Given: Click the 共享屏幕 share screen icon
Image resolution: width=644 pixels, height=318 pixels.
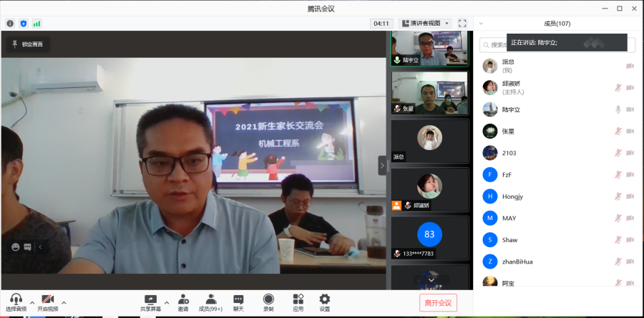Looking at the screenshot, I should click(150, 299).
